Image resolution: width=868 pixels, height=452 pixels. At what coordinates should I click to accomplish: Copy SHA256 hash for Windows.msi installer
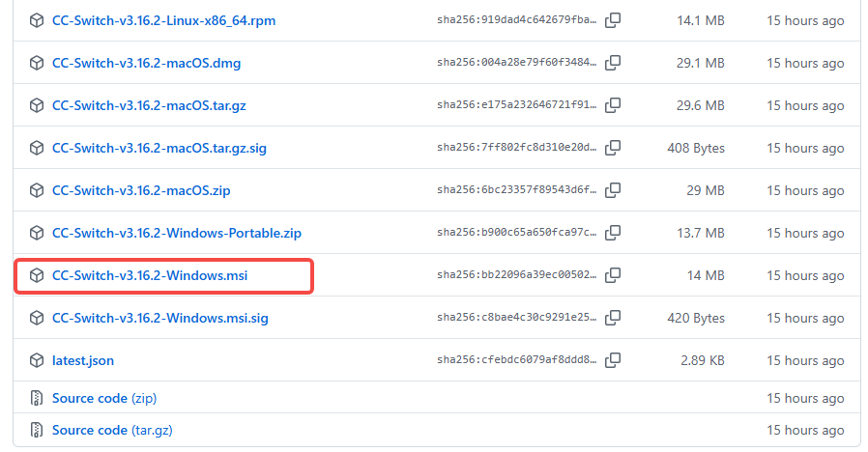pos(613,275)
